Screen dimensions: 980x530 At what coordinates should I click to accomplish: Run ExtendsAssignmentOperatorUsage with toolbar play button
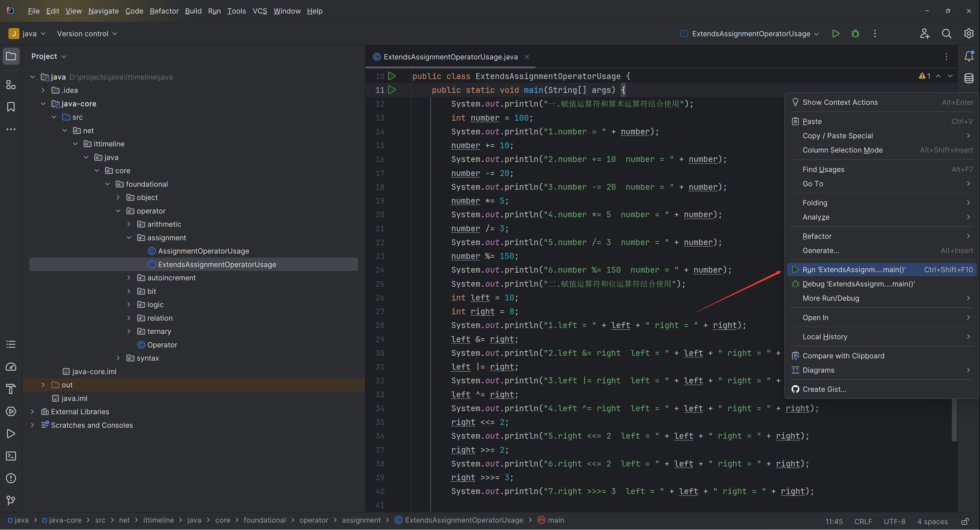(835, 33)
